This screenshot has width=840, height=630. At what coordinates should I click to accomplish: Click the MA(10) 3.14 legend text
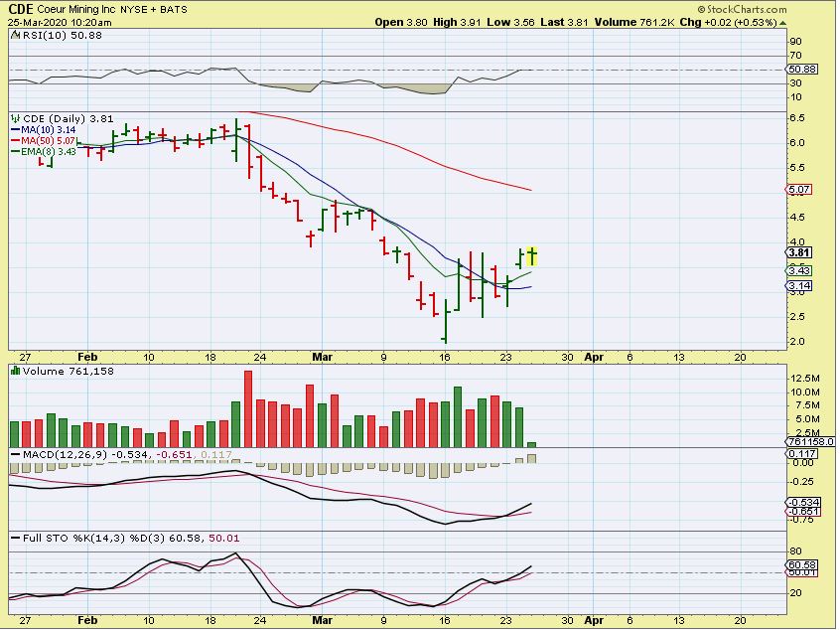click(49, 130)
